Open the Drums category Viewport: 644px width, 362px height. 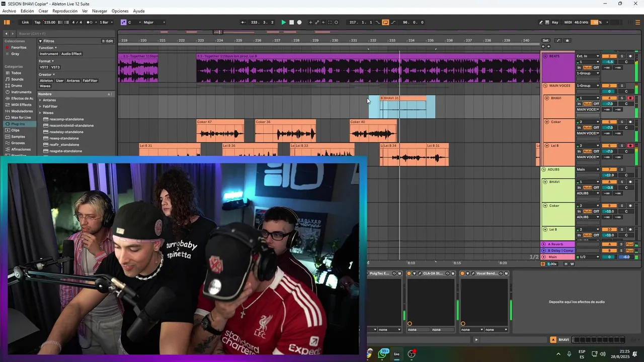click(x=17, y=85)
